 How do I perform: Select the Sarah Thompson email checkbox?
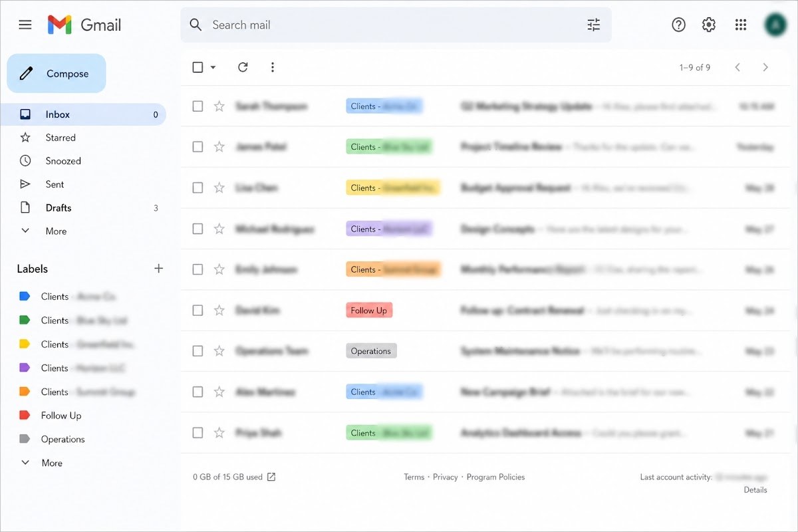(x=198, y=106)
